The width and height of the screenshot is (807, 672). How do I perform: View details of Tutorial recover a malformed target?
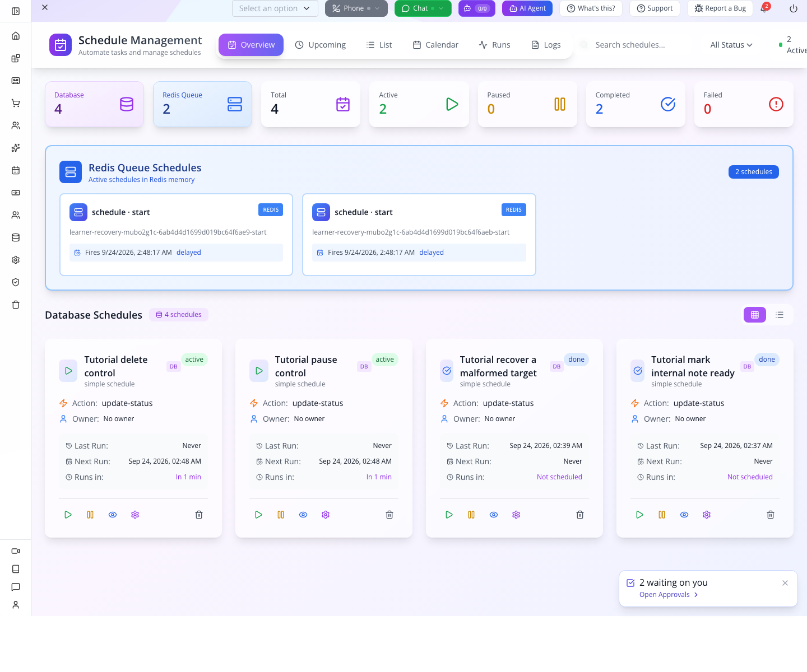494,515
